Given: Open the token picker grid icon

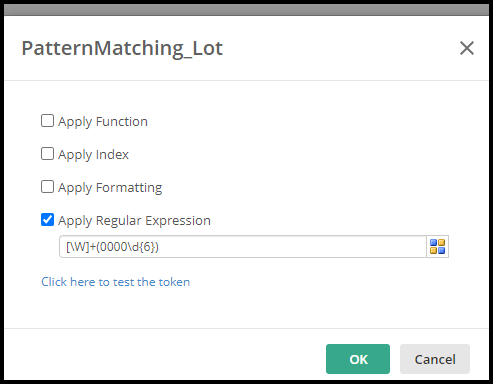Looking at the screenshot, I should pyautogui.click(x=437, y=247).
